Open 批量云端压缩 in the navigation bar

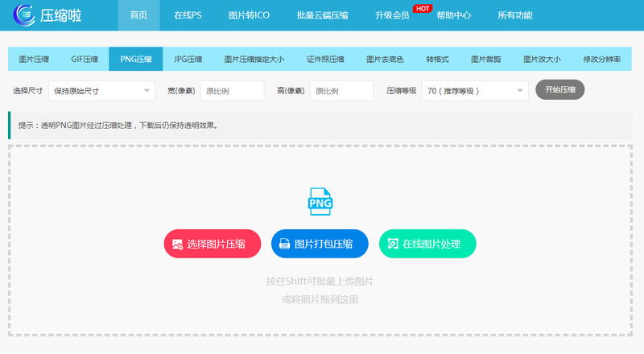323,15
